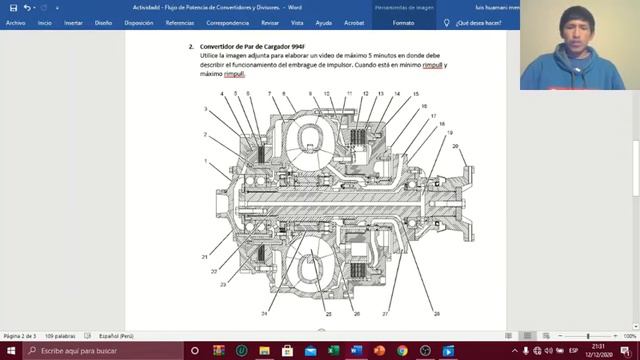Screen dimensions: 640x360
Task: Click the battery tray icon
Action: [x=560, y=351]
